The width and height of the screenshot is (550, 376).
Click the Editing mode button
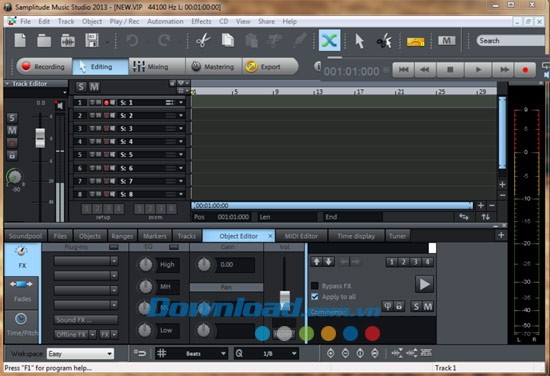point(100,67)
